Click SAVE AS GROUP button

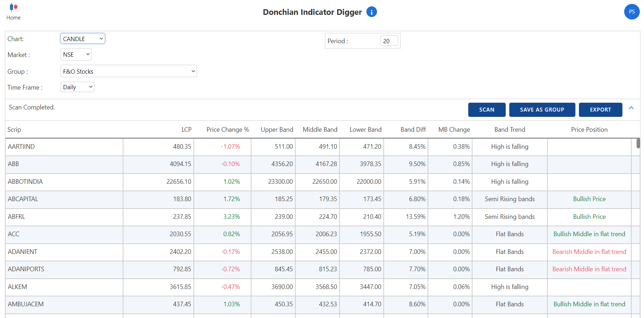pos(542,110)
